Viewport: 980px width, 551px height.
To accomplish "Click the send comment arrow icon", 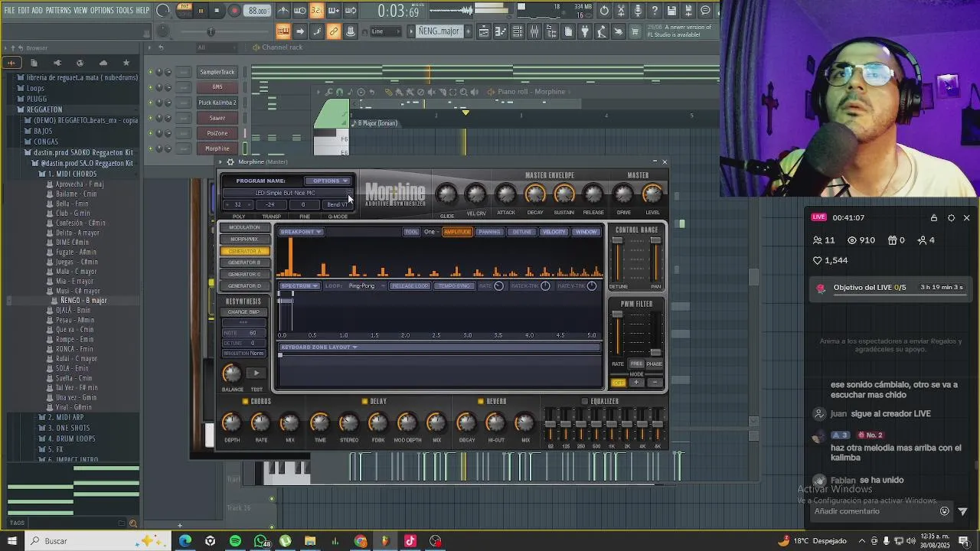I will point(962,511).
